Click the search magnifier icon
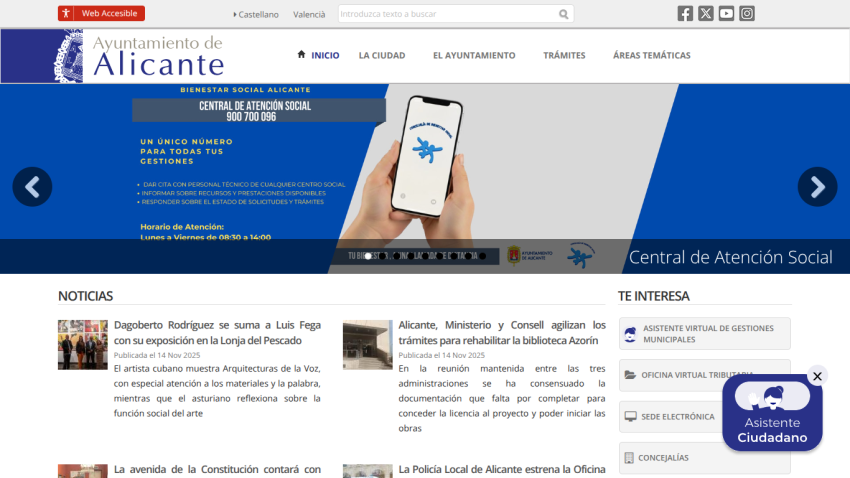 tap(564, 14)
